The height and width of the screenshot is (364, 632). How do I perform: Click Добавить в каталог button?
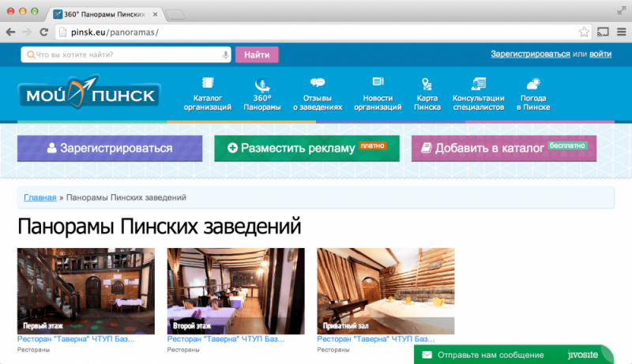pos(503,148)
